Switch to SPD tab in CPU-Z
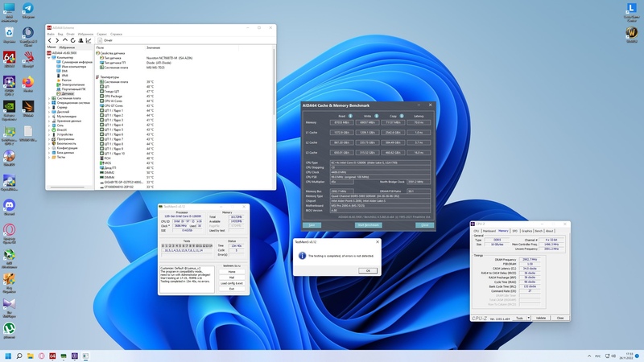644x362 pixels. [x=515, y=231]
